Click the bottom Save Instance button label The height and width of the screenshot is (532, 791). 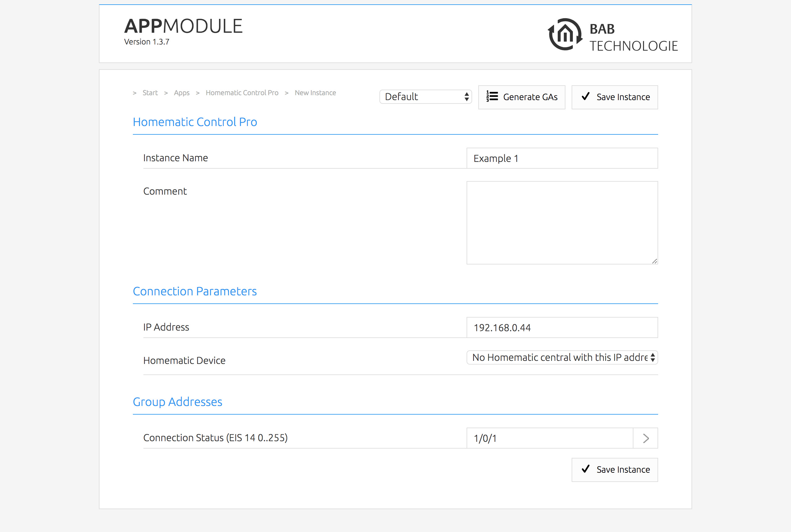coord(623,470)
